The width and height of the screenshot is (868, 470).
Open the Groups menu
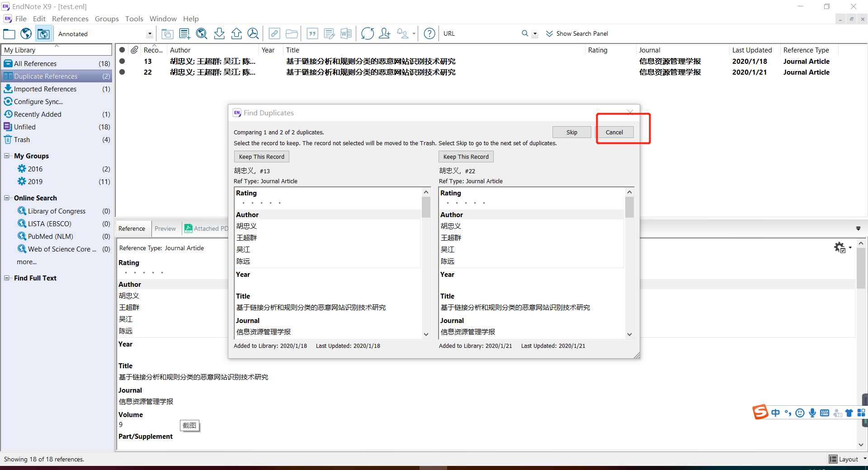(x=107, y=19)
